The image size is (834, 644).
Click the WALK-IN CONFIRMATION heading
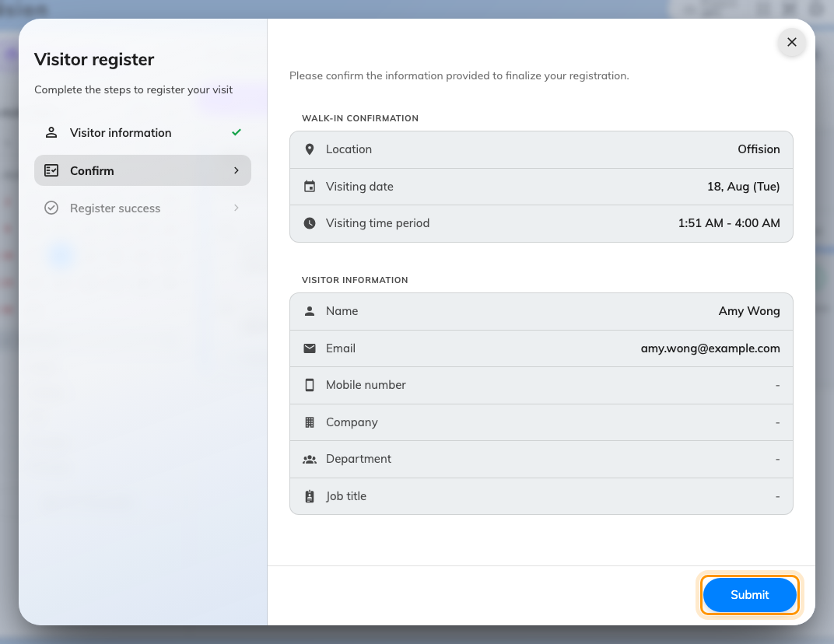[360, 118]
